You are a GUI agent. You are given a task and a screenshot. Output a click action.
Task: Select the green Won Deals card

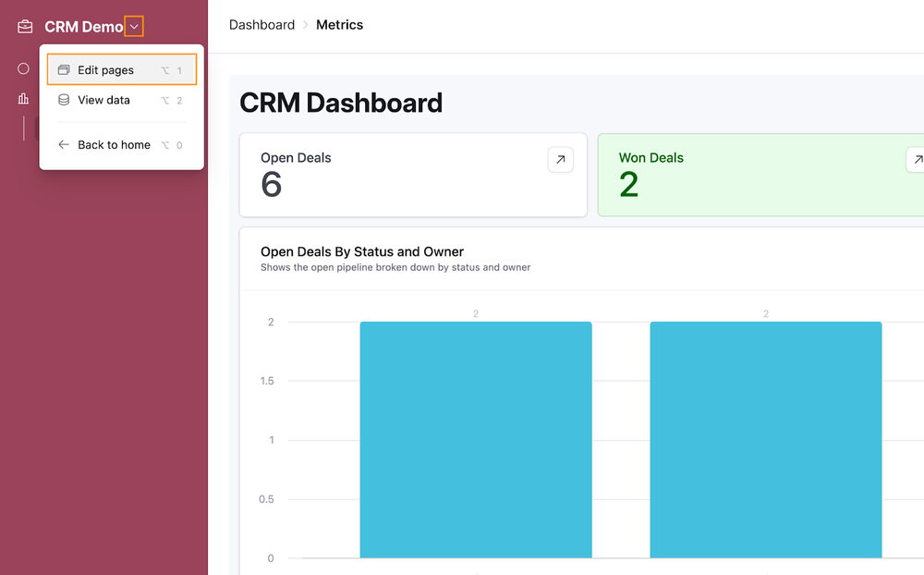coord(760,175)
